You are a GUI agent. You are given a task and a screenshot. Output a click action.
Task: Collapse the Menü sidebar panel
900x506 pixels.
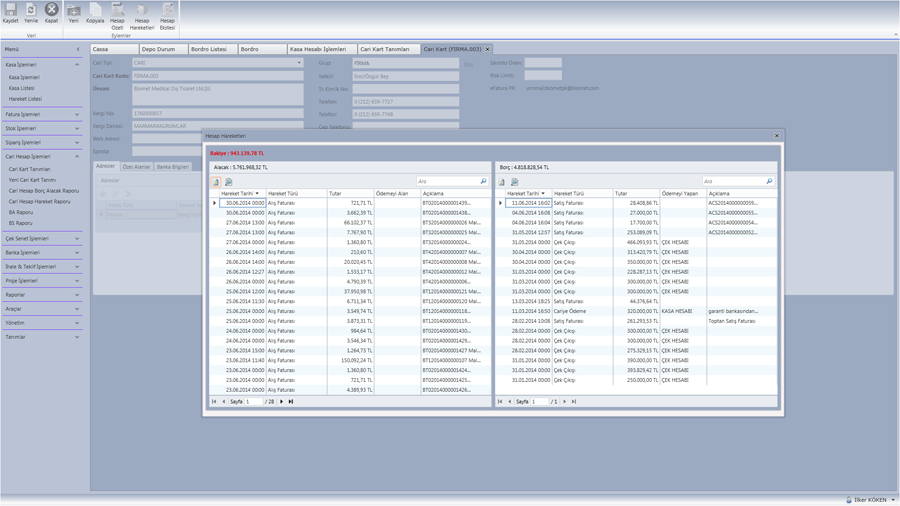[x=78, y=49]
